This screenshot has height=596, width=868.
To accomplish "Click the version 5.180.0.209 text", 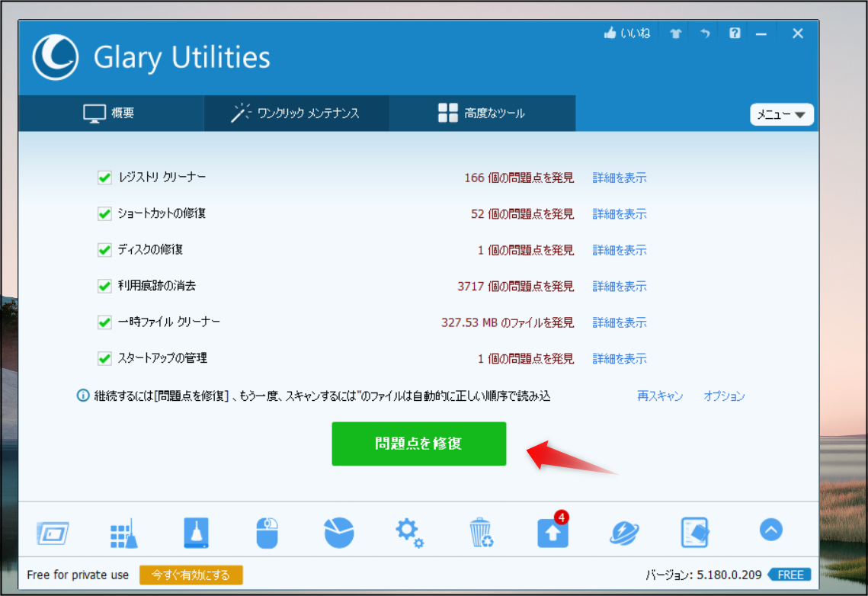I will tap(703, 575).
